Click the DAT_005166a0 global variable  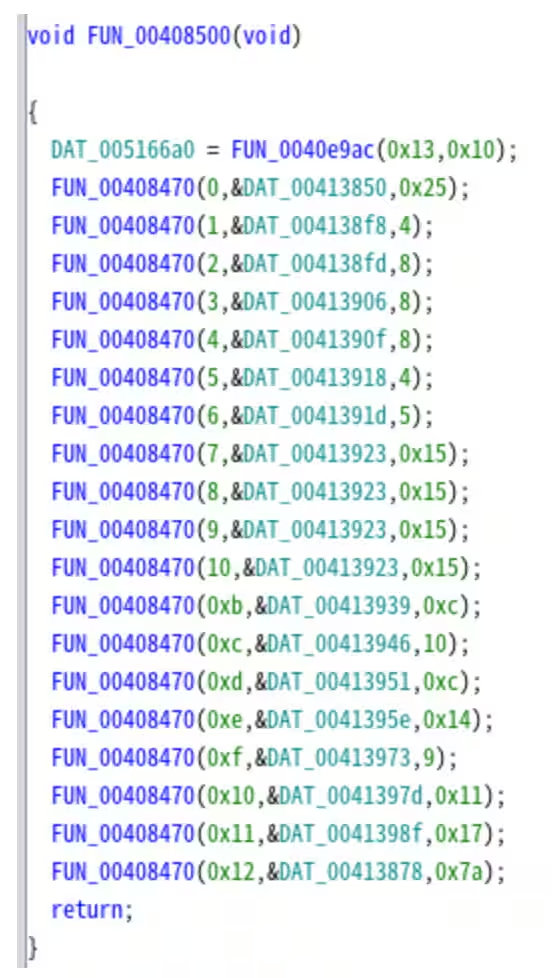(123, 150)
